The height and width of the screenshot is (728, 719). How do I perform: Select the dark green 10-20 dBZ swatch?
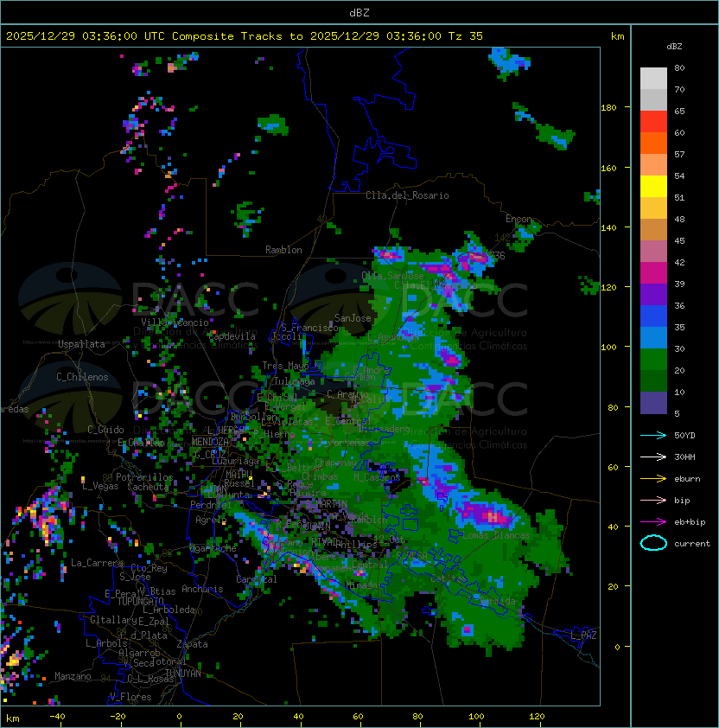coord(653,381)
